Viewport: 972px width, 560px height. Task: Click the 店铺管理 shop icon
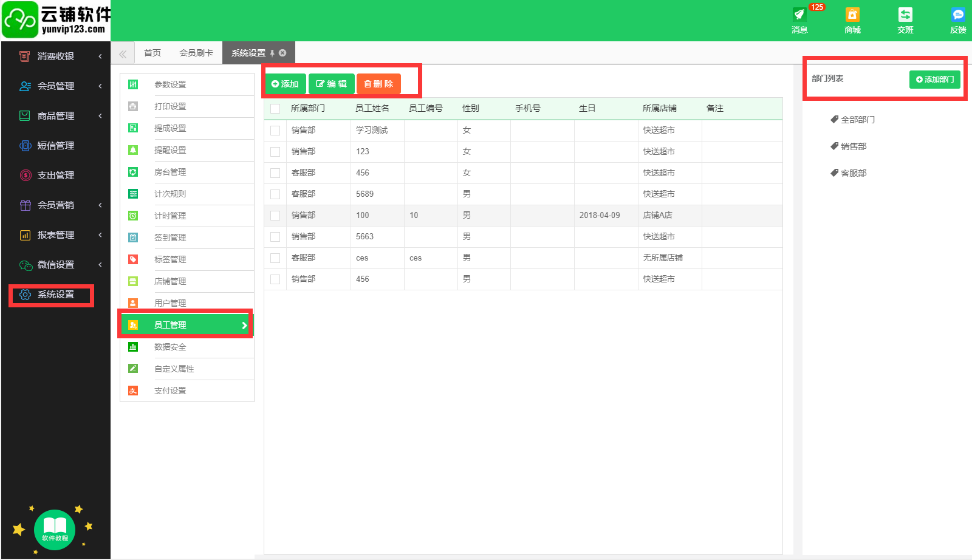pos(133,281)
